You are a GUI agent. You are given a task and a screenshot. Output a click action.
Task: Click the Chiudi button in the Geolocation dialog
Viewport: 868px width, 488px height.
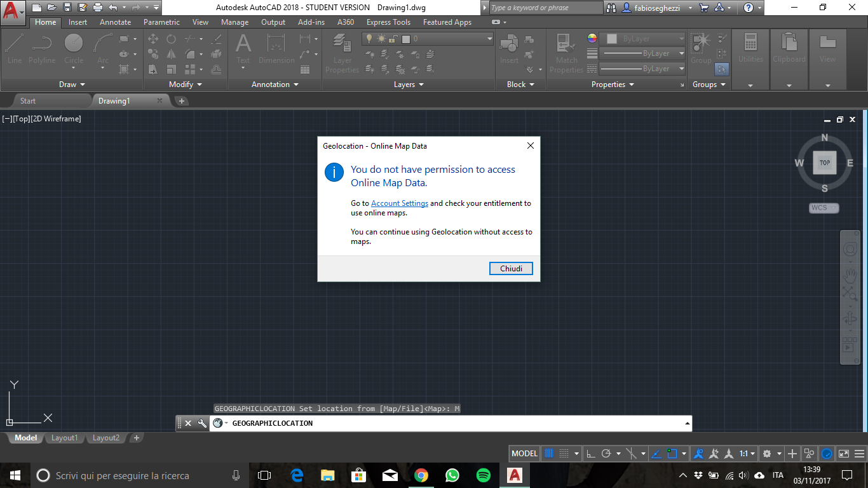pos(511,268)
